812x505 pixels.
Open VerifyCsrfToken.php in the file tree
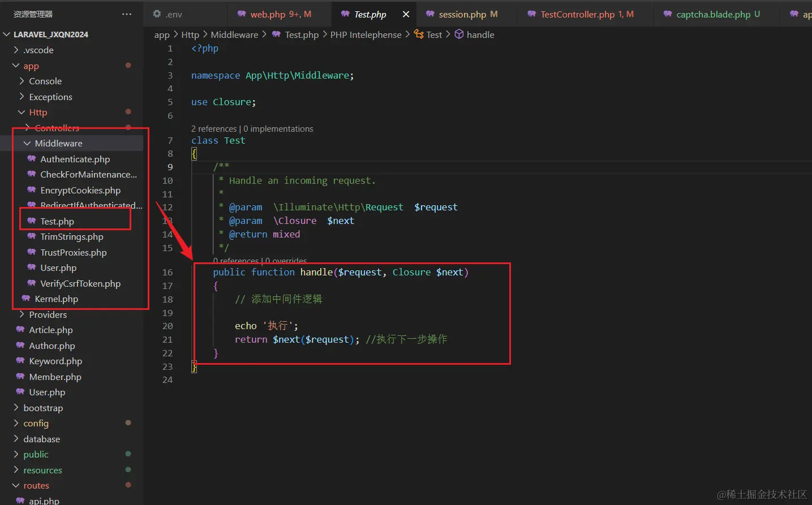(80, 283)
